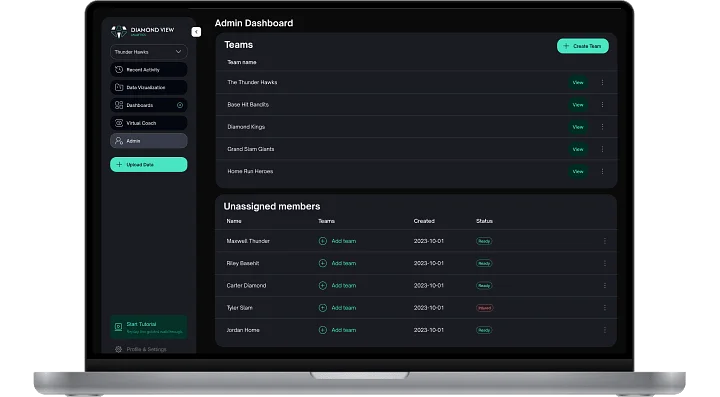Click the Profile & Settings gear icon

(x=118, y=349)
